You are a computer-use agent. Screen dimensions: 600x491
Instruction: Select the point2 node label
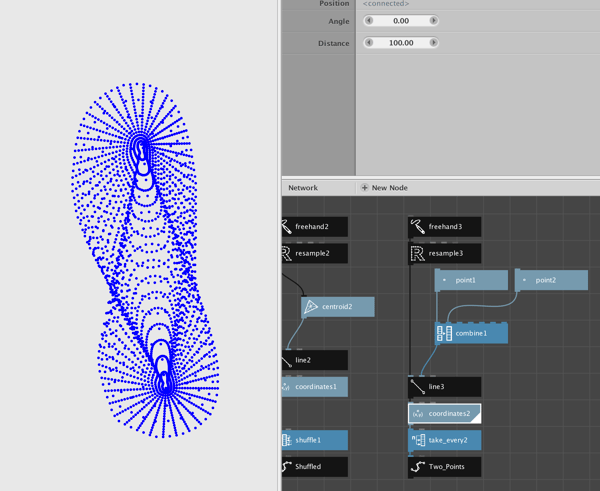(x=545, y=280)
